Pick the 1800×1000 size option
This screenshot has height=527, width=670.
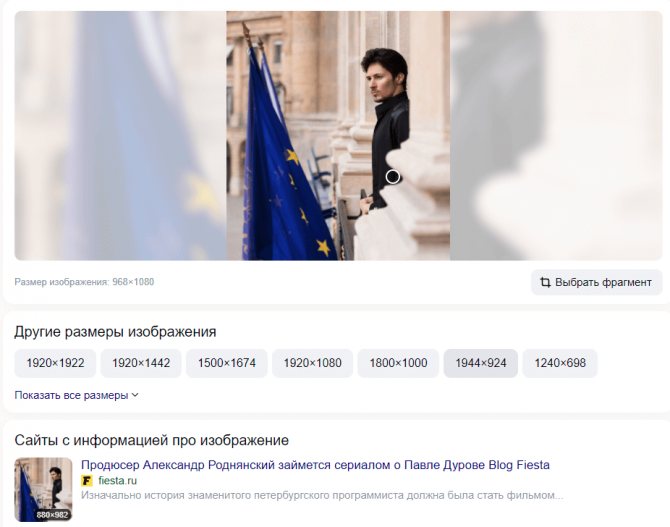(x=398, y=363)
